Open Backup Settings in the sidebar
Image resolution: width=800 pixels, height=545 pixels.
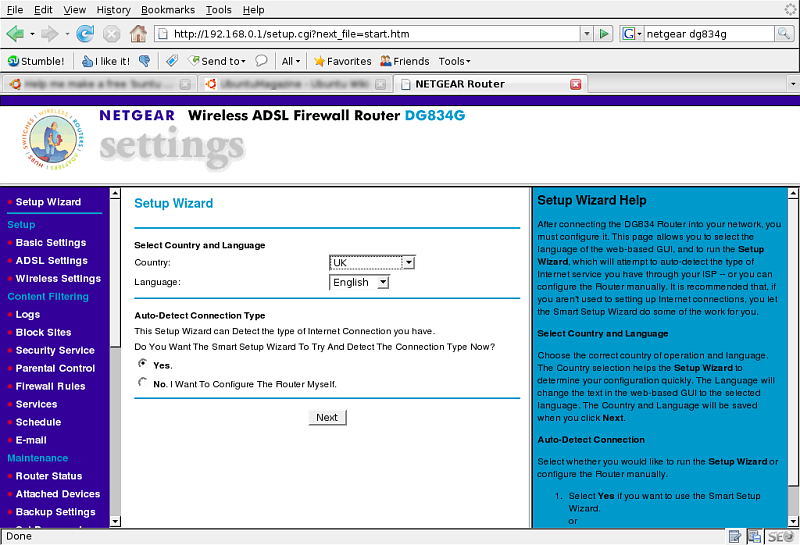55,512
